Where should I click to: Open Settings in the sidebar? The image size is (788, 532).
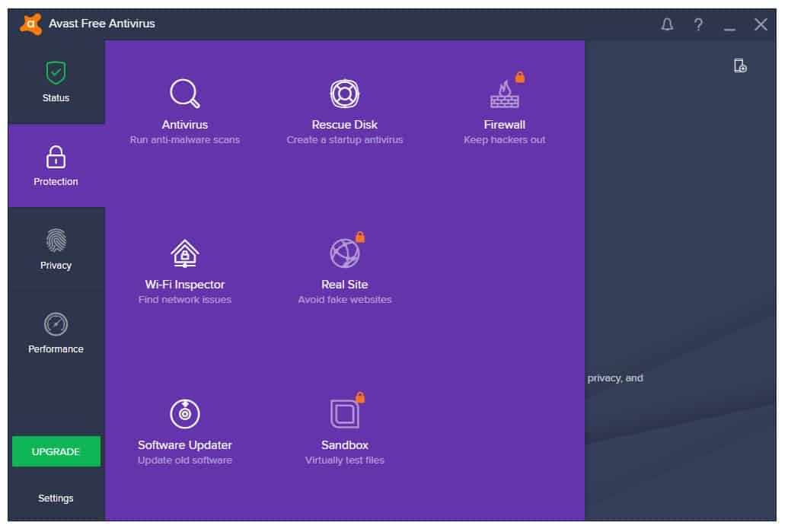coord(56,498)
